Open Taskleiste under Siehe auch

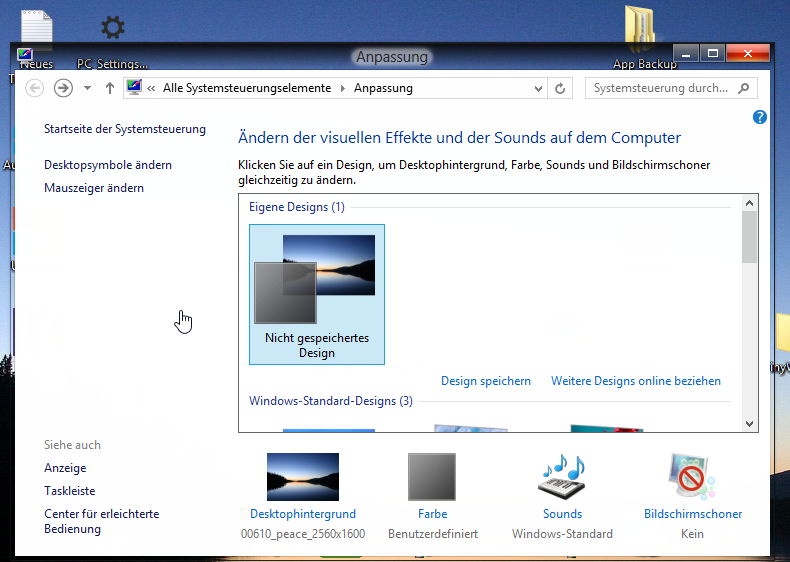[x=70, y=491]
